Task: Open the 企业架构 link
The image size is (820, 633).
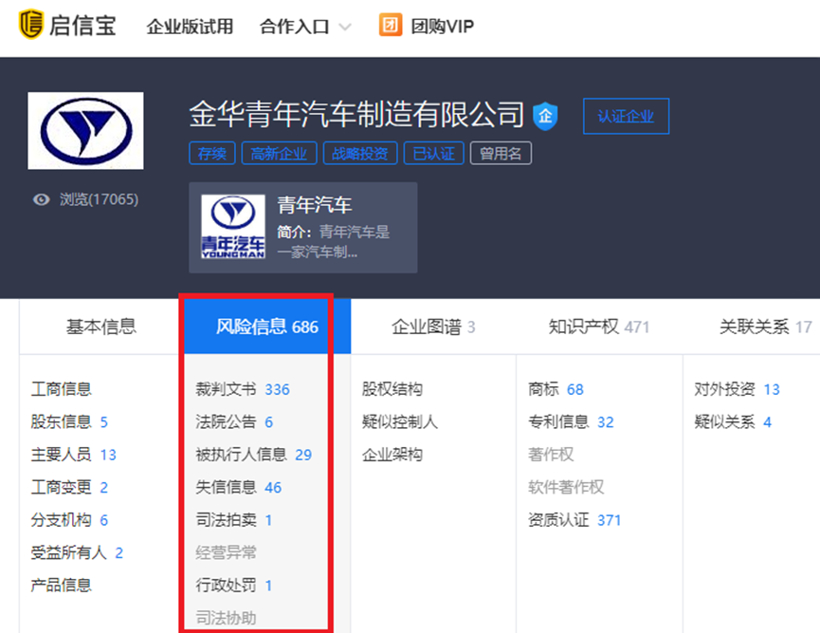Action: [392, 454]
